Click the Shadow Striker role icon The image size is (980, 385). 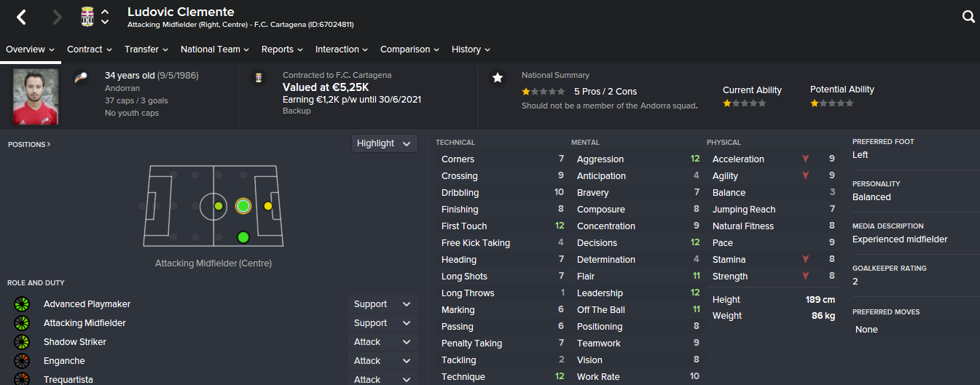click(x=22, y=342)
